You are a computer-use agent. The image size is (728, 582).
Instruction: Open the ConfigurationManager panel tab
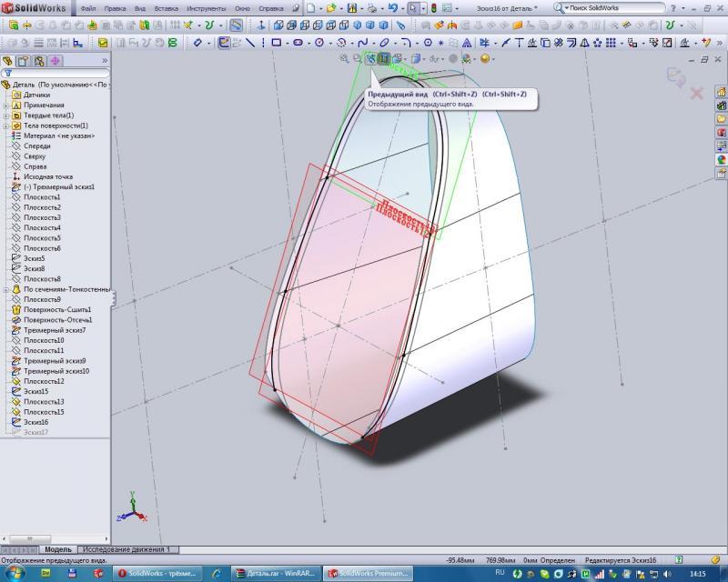(39, 61)
